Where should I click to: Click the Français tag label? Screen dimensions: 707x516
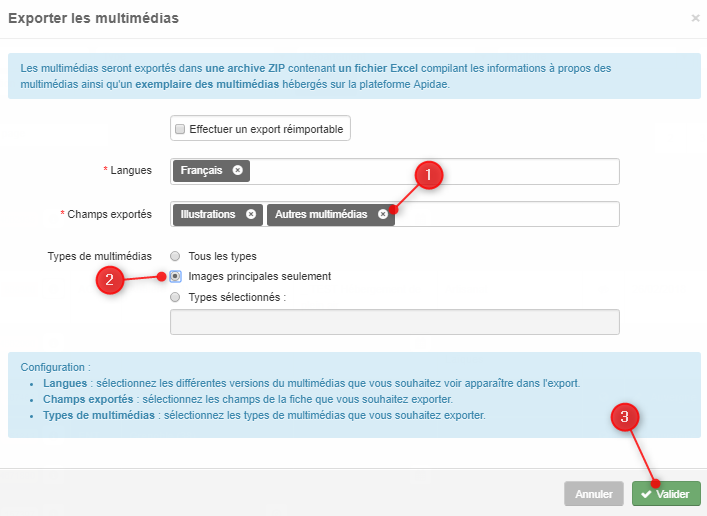click(x=202, y=170)
